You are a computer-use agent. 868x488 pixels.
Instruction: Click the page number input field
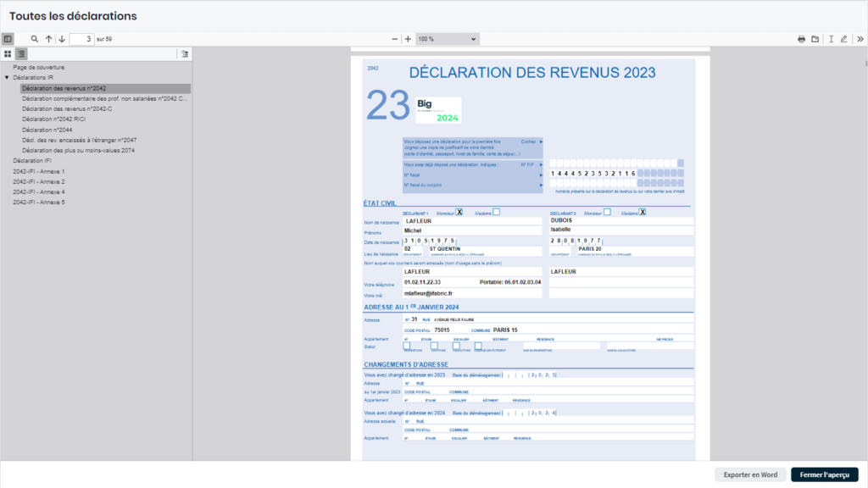pos(81,39)
